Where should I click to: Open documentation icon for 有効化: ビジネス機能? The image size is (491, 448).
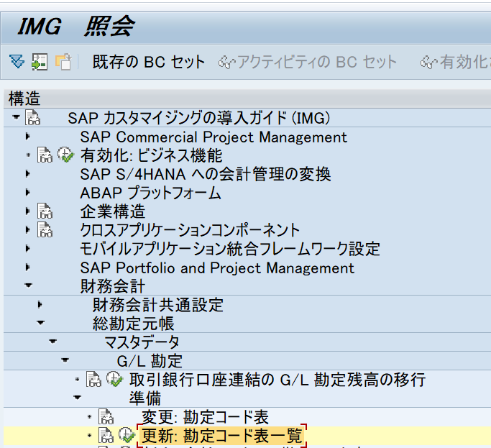[45, 155]
